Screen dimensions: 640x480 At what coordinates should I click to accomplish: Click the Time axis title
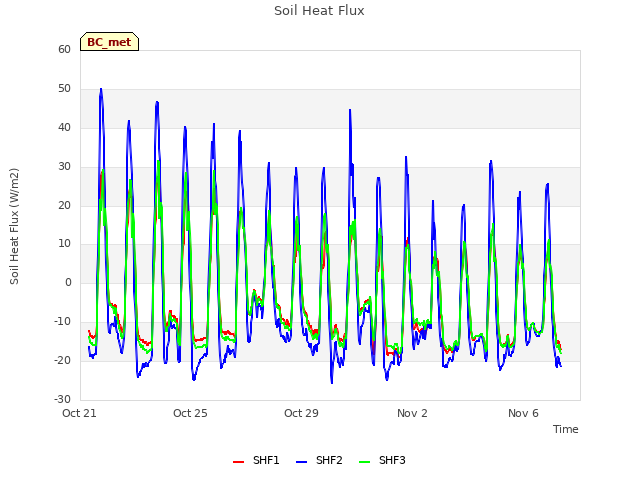[565, 429]
